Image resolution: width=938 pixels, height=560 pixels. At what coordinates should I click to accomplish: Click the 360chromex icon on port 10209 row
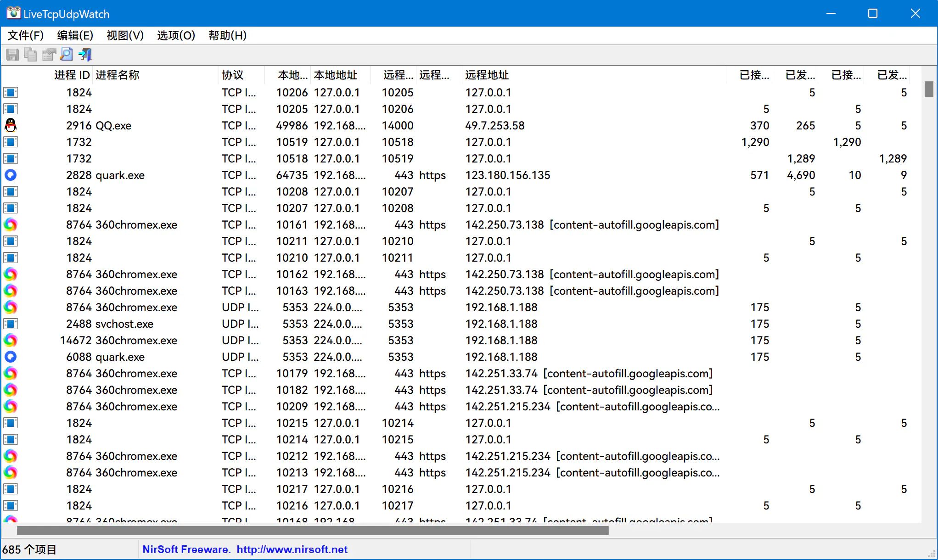click(11, 406)
